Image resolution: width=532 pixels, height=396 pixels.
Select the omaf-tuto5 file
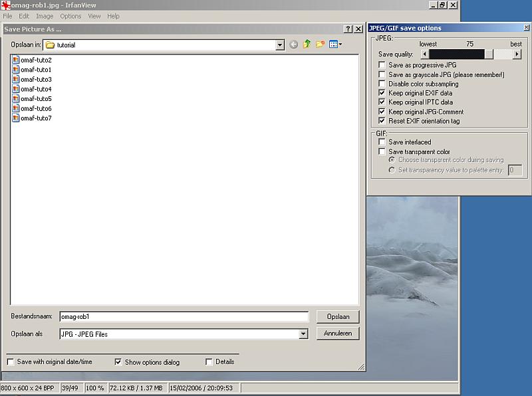click(36, 99)
